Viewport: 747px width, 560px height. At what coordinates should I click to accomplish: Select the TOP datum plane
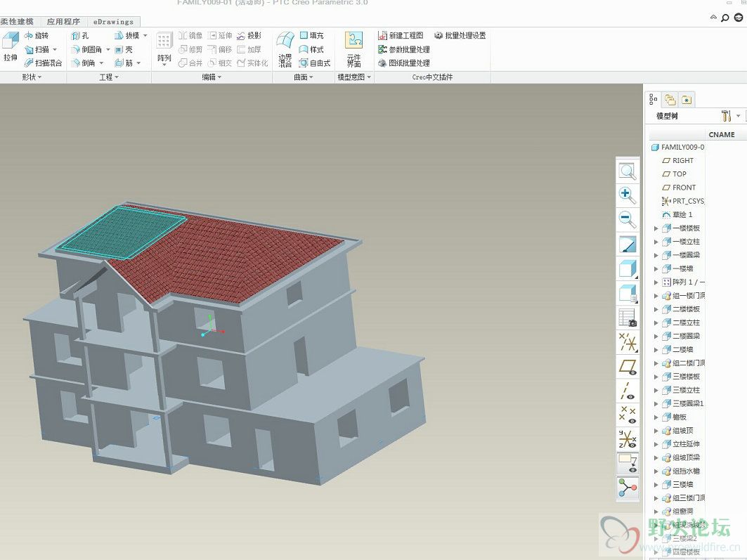pos(674,174)
